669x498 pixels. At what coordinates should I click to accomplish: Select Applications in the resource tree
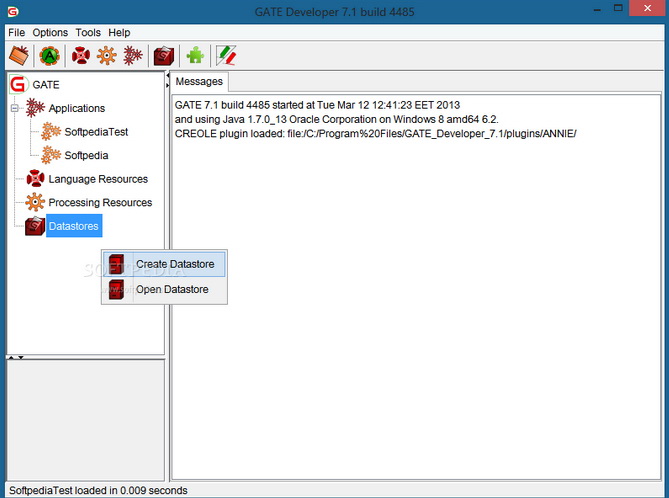click(x=77, y=108)
